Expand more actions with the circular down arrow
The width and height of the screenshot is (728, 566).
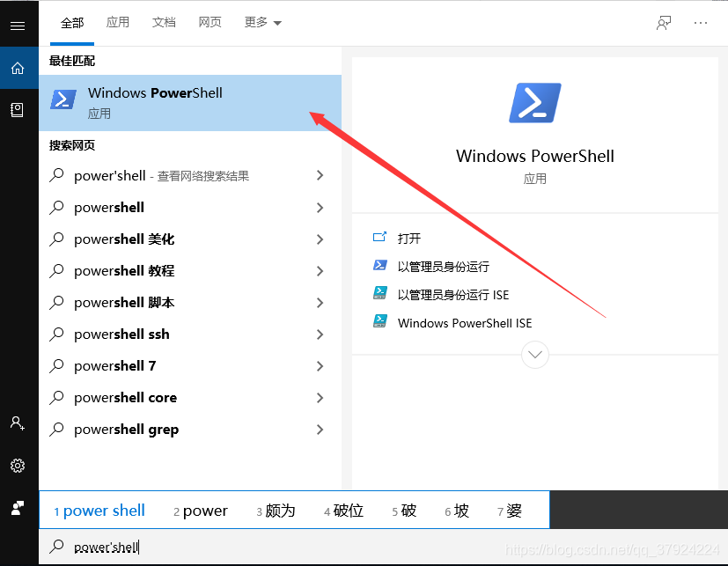coord(535,355)
